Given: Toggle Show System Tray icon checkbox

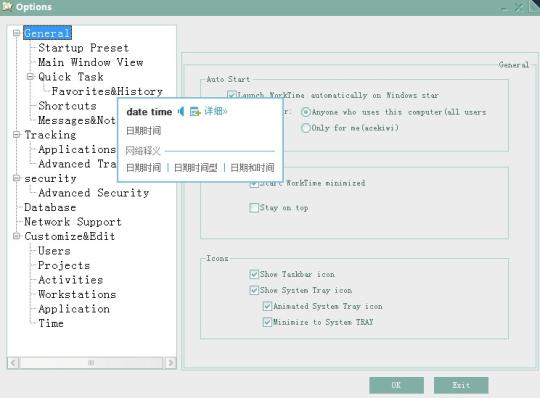Looking at the screenshot, I should tap(254, 290).
